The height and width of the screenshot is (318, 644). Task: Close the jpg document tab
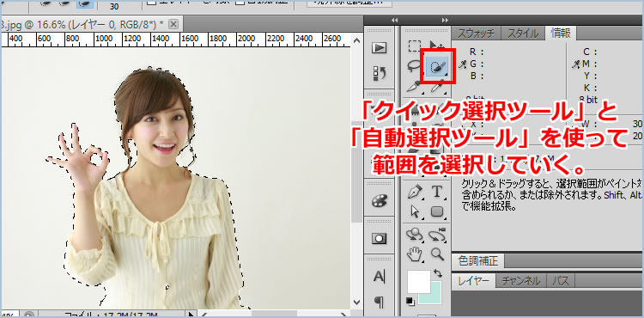tap(173, 24)
